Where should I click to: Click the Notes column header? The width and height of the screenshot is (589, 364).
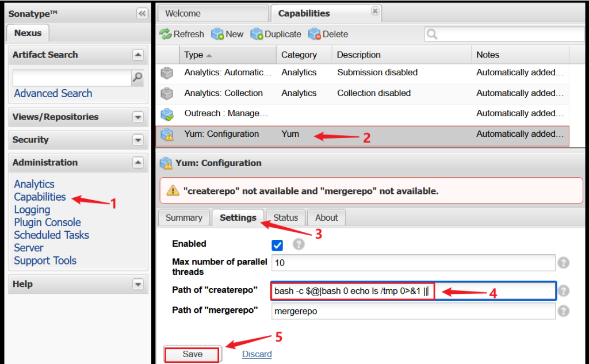520,55
